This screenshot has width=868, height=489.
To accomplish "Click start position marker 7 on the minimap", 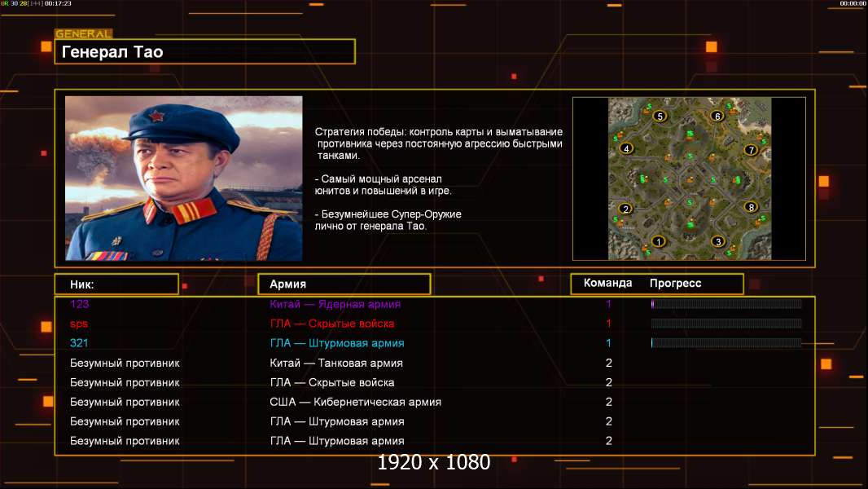I will click(x=752, y=149).
